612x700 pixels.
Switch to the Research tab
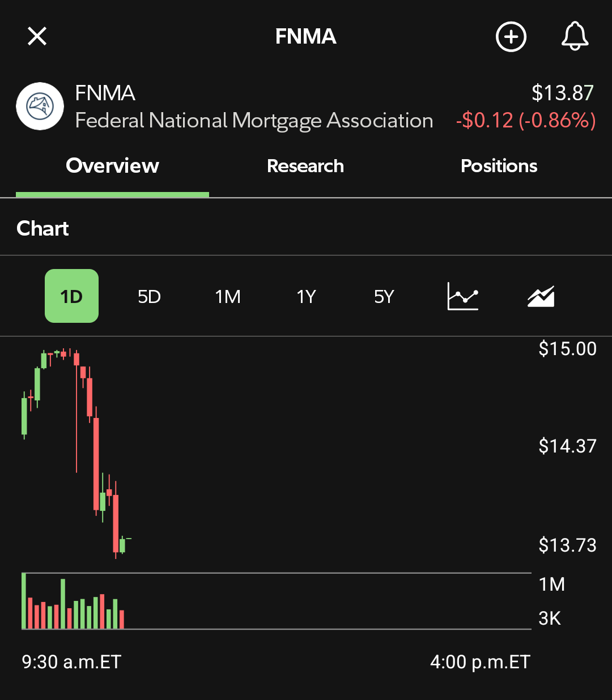pos(305,166)
